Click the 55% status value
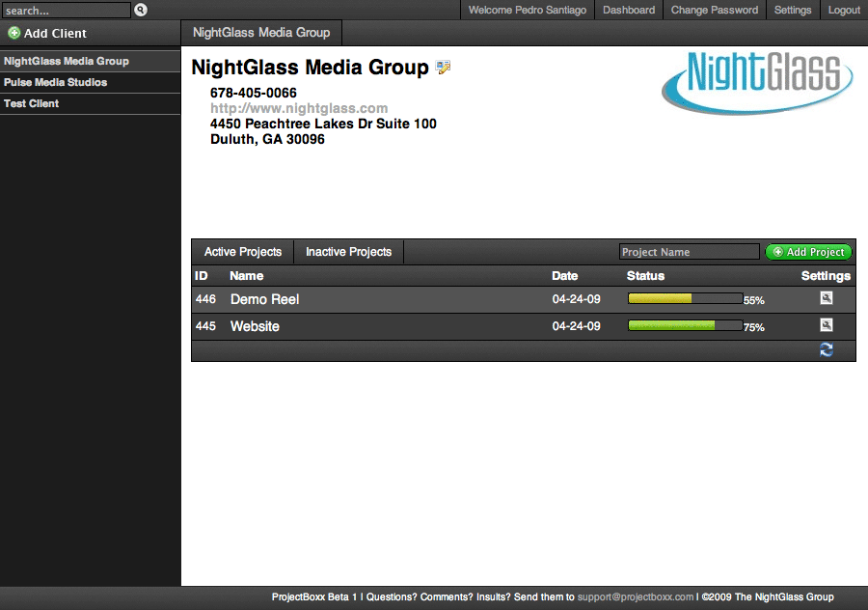 (754, 300)
